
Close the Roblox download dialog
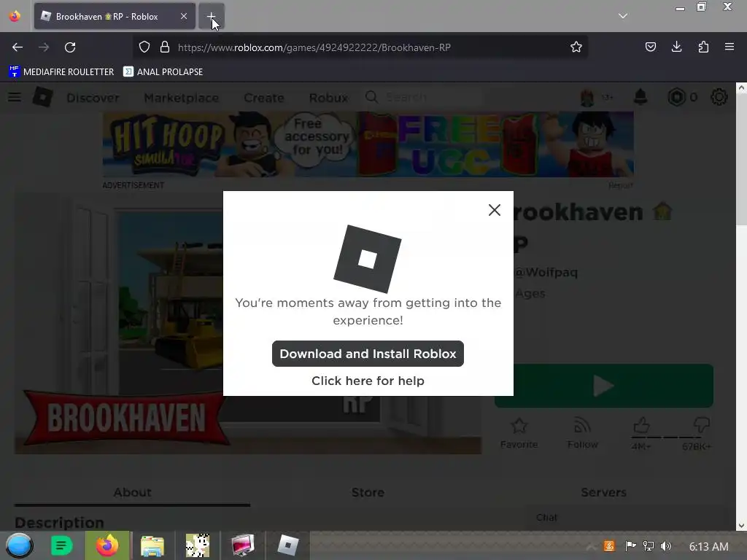pyautogui.click(x=494, y=210)
